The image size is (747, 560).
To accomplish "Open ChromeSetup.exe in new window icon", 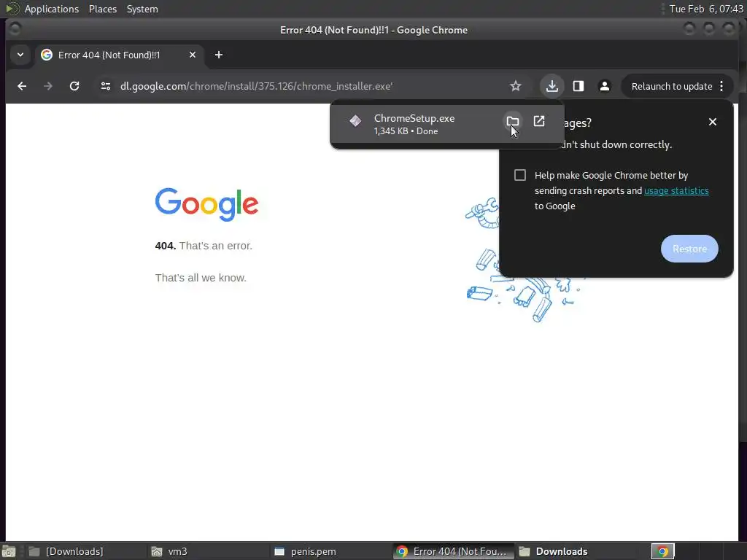I will click(539, 122).
